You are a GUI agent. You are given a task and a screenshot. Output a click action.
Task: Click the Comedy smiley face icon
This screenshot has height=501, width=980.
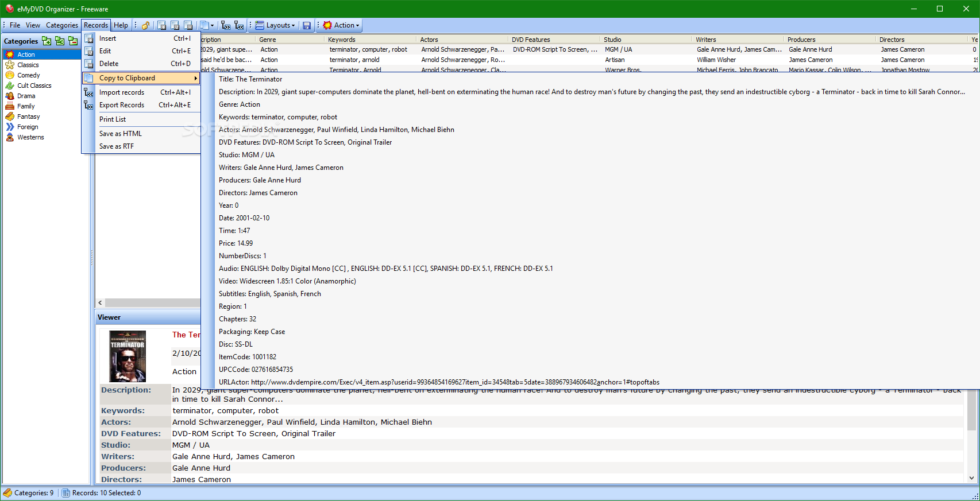pos(10,75)
